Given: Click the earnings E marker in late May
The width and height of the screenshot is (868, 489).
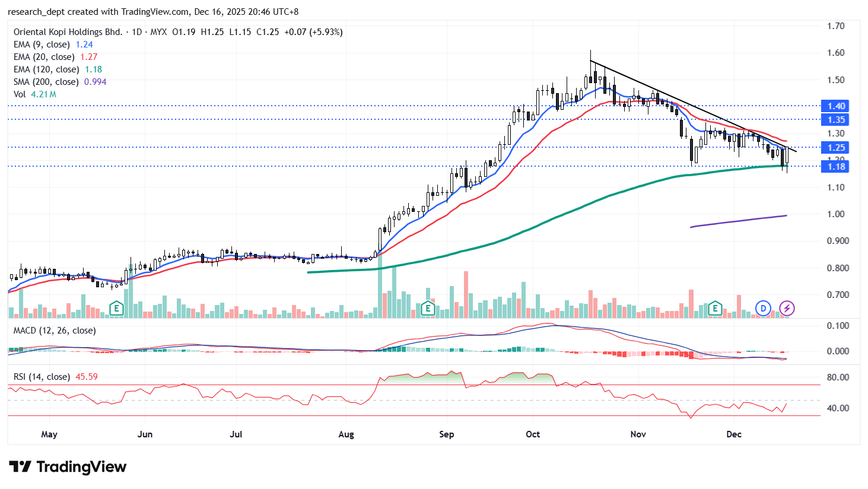Looking at the screenshot, I should [117, 308].
